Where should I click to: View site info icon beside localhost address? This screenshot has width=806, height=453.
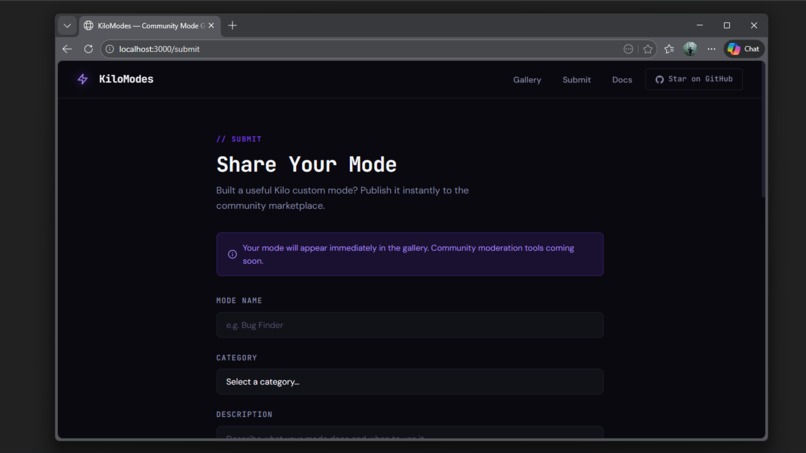point(109,49)
